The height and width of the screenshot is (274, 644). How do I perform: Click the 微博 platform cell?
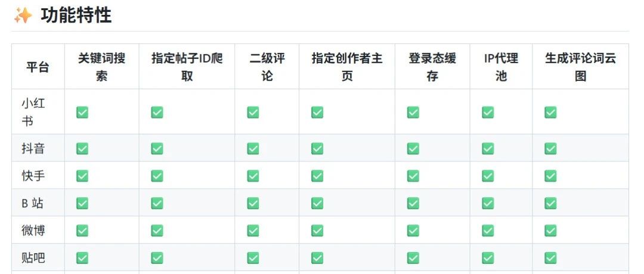(38, 230)
